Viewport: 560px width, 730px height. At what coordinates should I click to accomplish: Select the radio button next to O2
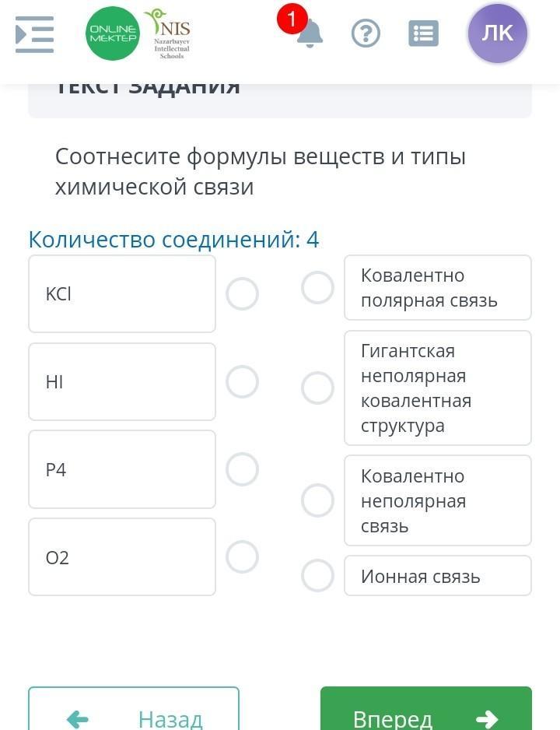click(242, 557)
